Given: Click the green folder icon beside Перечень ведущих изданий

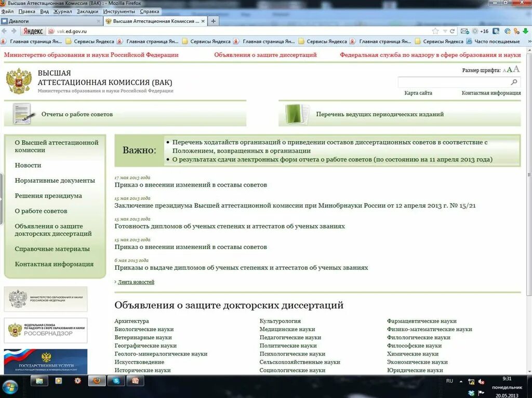Looking at the screenshot, I should point(297,114).
